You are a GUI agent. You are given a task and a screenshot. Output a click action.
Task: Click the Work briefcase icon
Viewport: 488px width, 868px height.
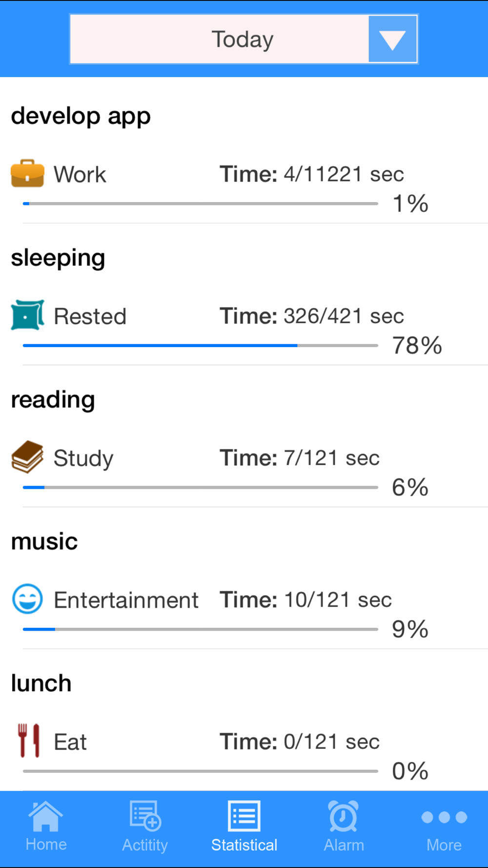(x=27, y=173)
